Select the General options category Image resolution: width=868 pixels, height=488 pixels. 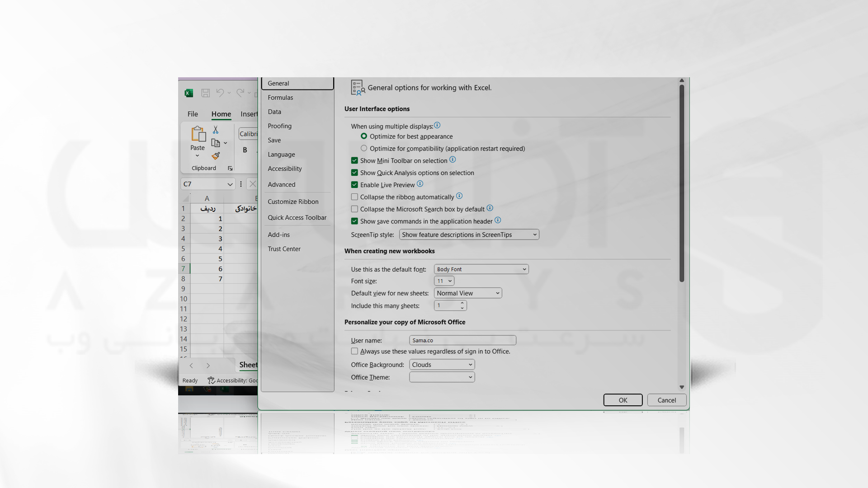(x=297, y=84)
